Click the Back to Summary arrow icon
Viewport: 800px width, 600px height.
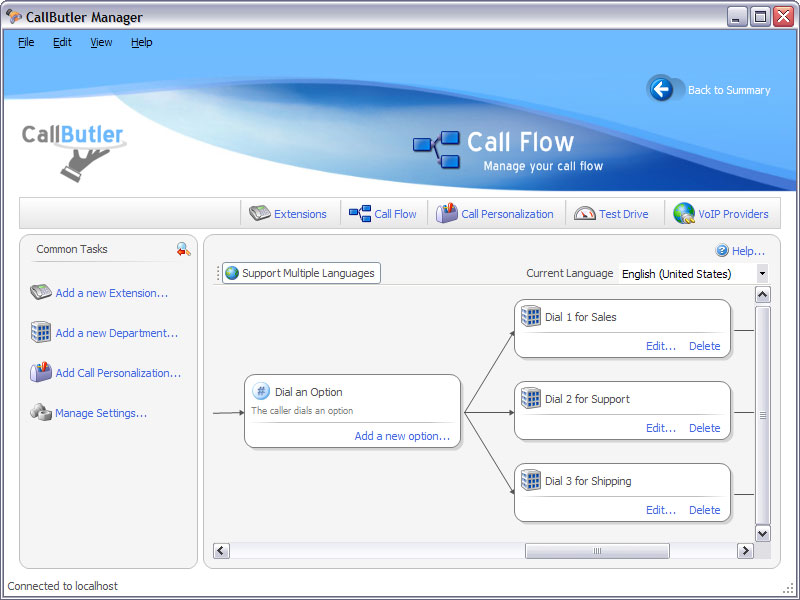click(x=661, y=89)
